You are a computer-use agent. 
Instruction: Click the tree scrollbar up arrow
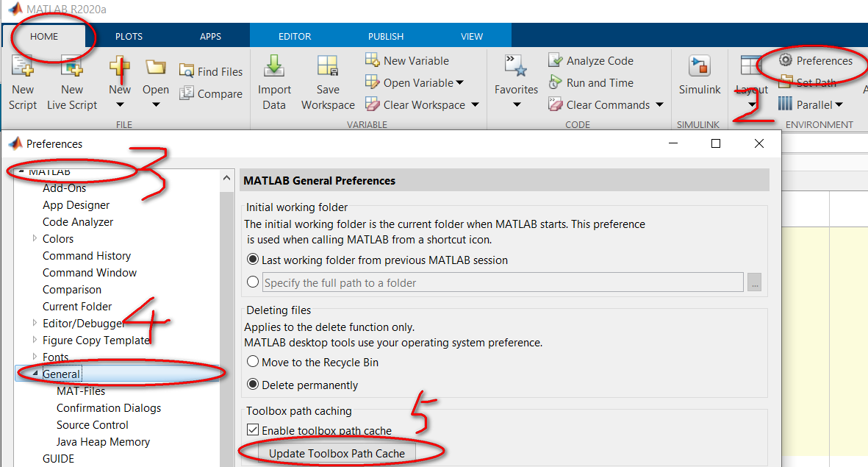(x=226, y=178)
